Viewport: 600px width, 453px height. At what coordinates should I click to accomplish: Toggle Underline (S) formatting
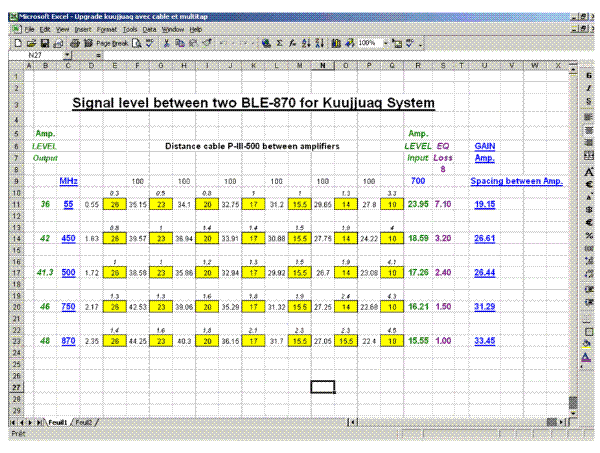tap(589, 101)
